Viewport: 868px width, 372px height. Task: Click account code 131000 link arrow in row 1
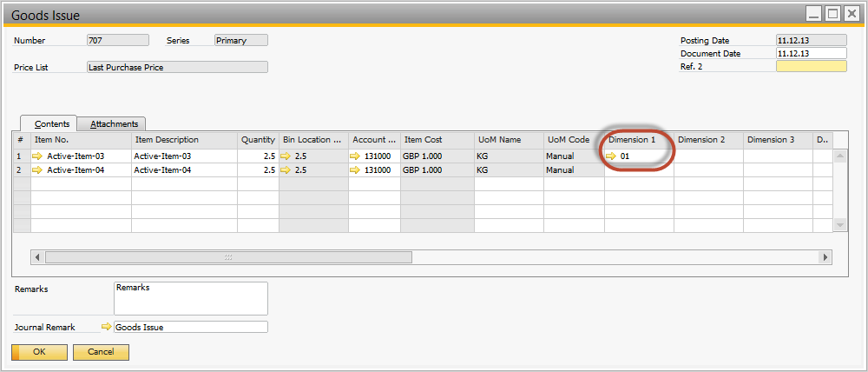[x=356, y=156]
